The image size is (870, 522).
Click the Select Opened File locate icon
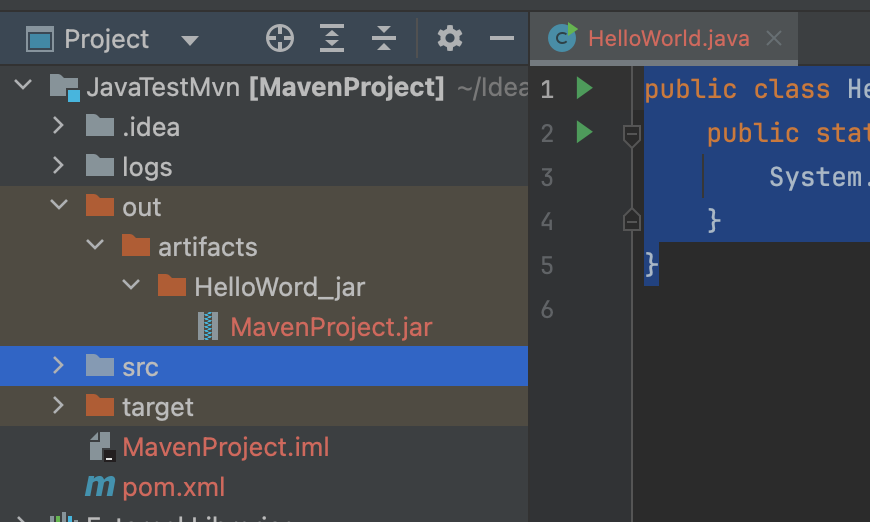point(280,39)
